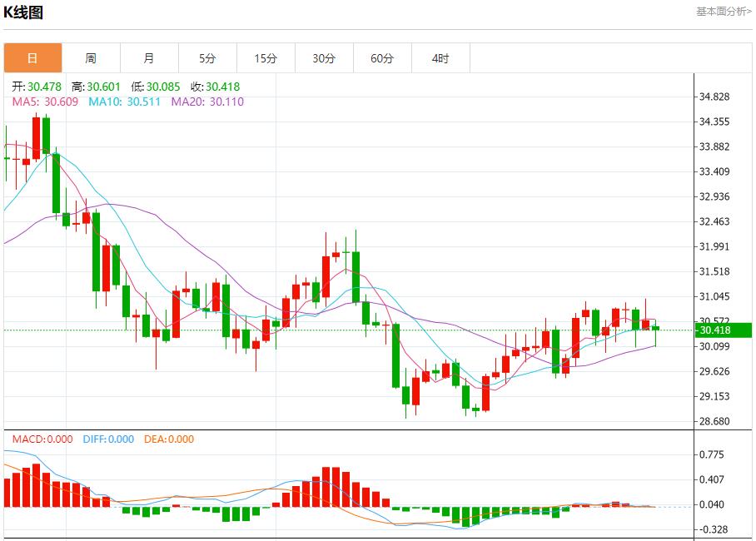Image resolution: width=756 pixels, height=541 pixels.
Task: Show the 30分 interval chart
Action: pyautogui.click(x=324, y=58)
